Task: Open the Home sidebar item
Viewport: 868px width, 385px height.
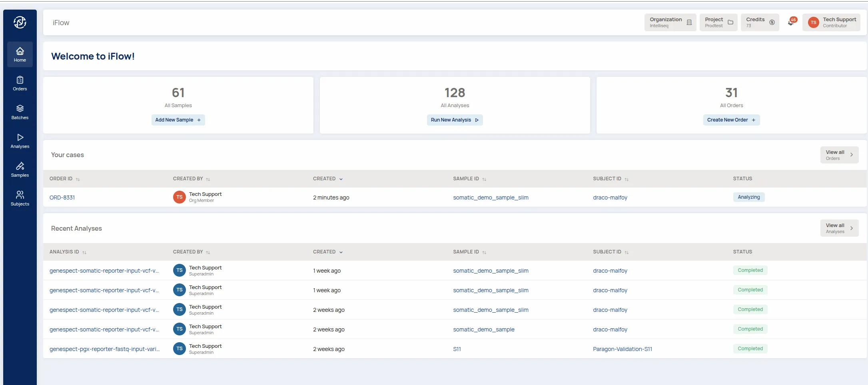Action: [x=20, y=54]
